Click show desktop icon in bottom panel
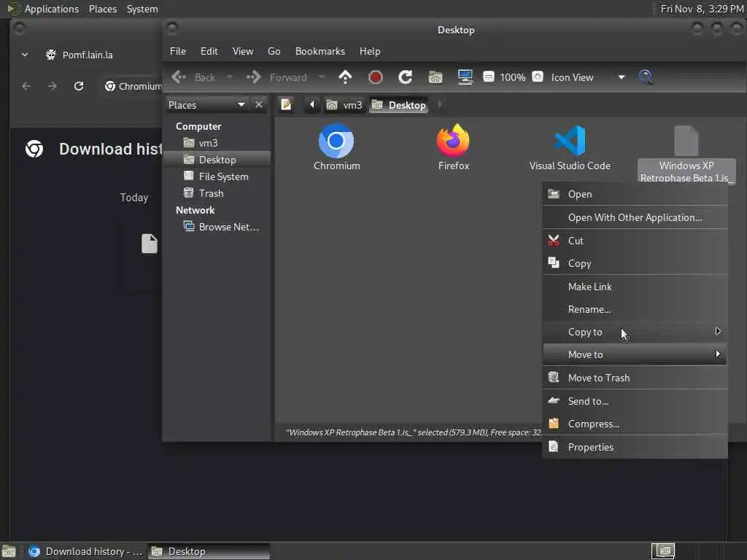This screenshot has width=747, height=560. click(x=9, y=551)
